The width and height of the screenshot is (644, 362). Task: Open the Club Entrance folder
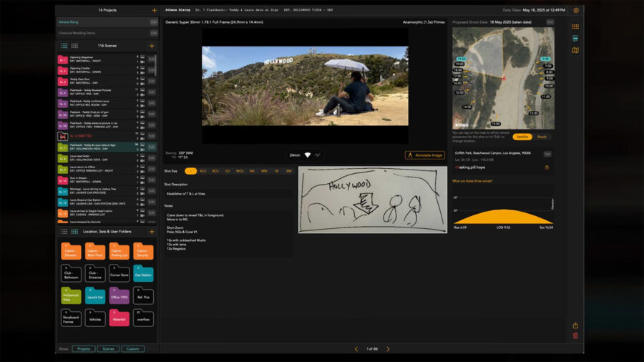(95, 274)
